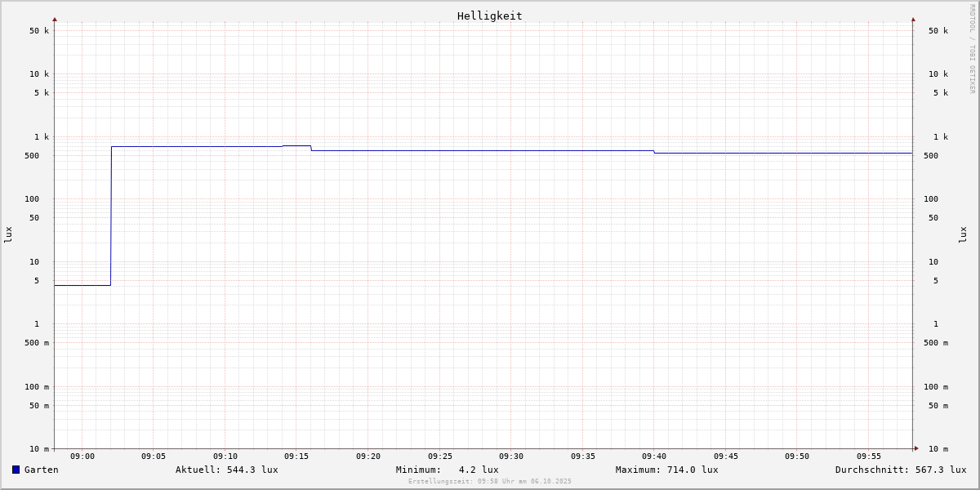This screenshot has width=980, height=490.
Task: Click the 09:55 time axis label
Action: click(x=869, y=457)
